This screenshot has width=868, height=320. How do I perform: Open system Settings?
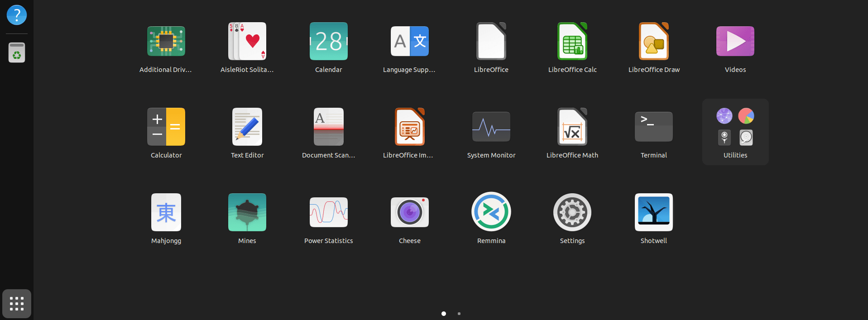[572, 218]
